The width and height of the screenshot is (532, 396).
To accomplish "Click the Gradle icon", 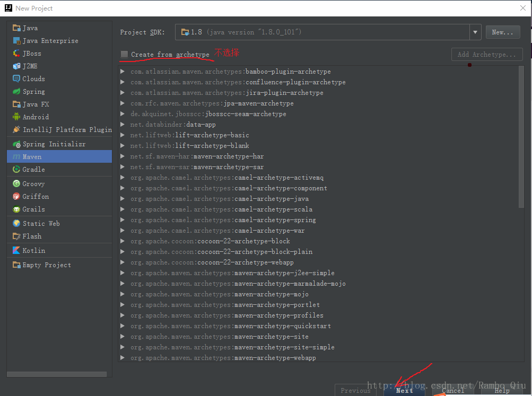I will pyautogui.click(x=16, y=169).
